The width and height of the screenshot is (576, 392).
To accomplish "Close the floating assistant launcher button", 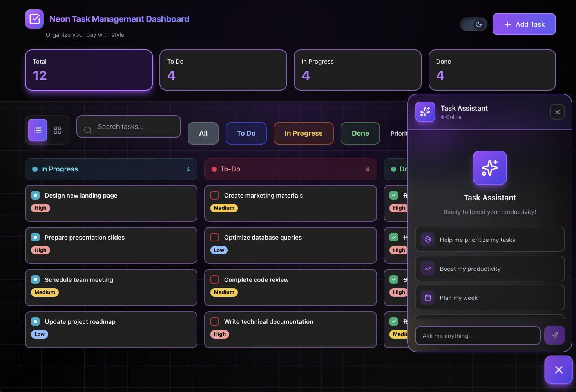I will click(559, 370).
